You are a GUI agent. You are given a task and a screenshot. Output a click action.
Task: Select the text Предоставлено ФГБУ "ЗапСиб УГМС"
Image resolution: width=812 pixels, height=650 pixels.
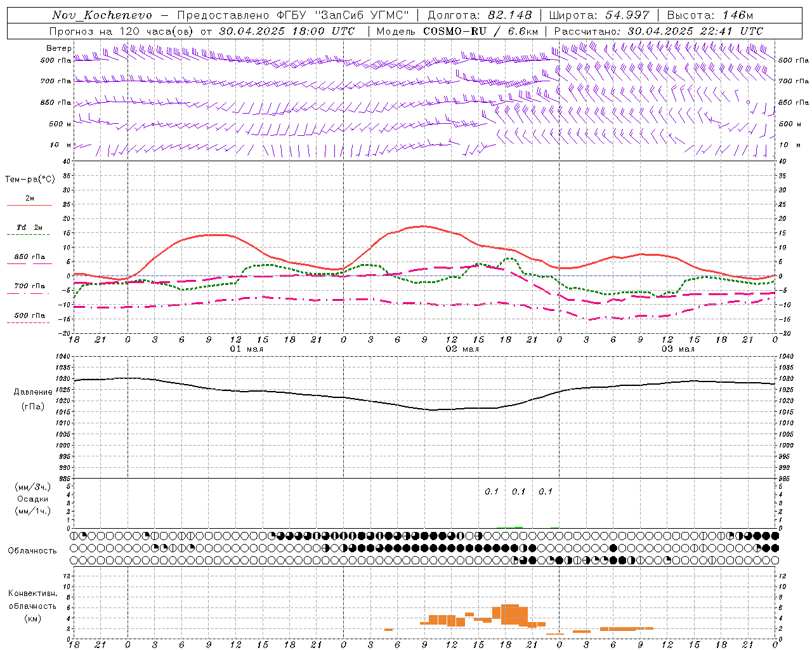[x=294, y=15]
